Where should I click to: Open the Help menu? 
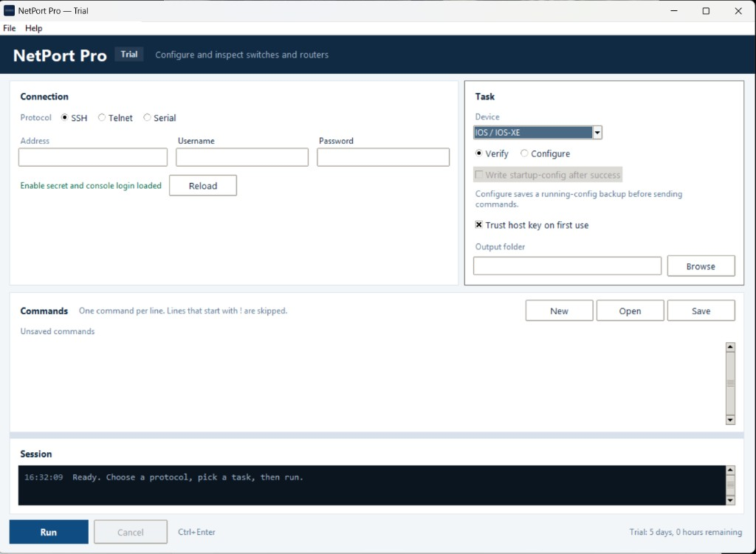[x=34, y=28]
